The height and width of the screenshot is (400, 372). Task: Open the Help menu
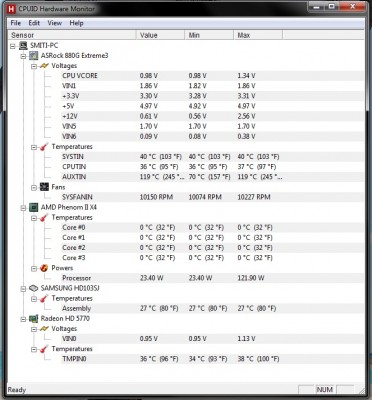pyautogui.click(x=76, y=23)
